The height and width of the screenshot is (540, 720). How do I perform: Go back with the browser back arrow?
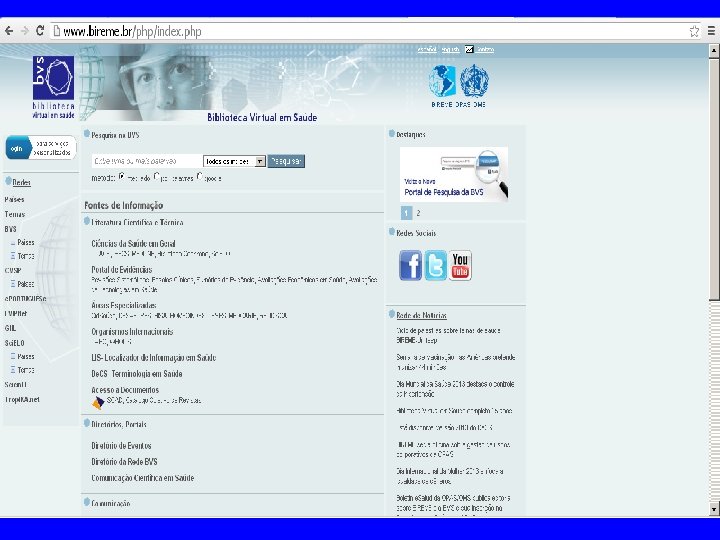[x=9, y=31]
